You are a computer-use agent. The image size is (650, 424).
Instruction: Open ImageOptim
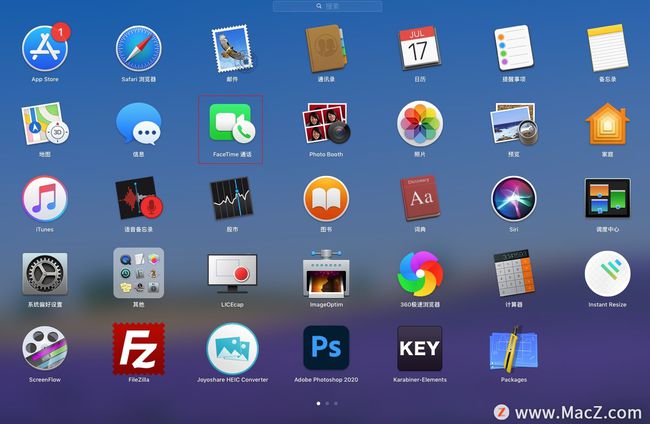326,274
